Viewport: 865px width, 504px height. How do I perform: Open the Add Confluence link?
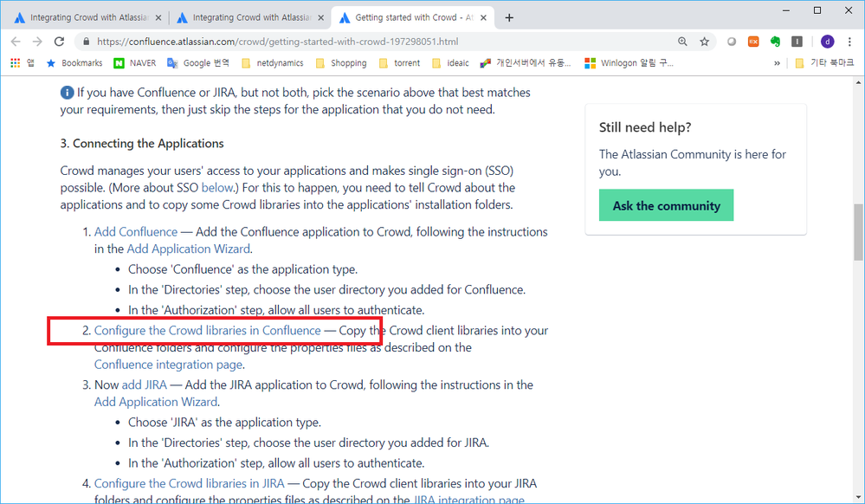[x=136, y=232]
